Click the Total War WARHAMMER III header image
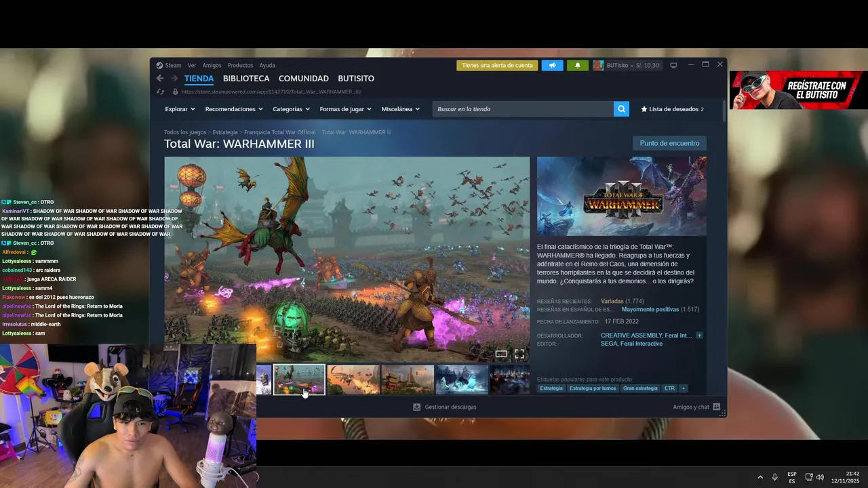This screenshot has width=868, height=488. pyautogui.click(x=622, y=197)
